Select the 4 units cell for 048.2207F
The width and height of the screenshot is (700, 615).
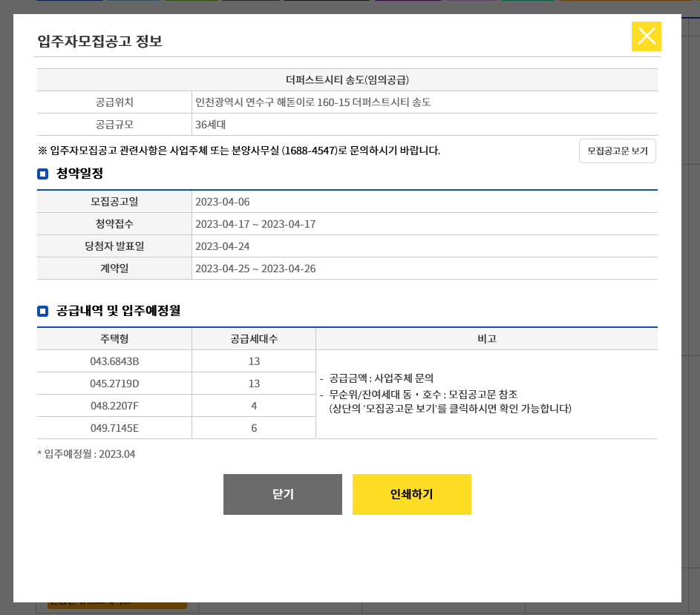click(254, 406)
